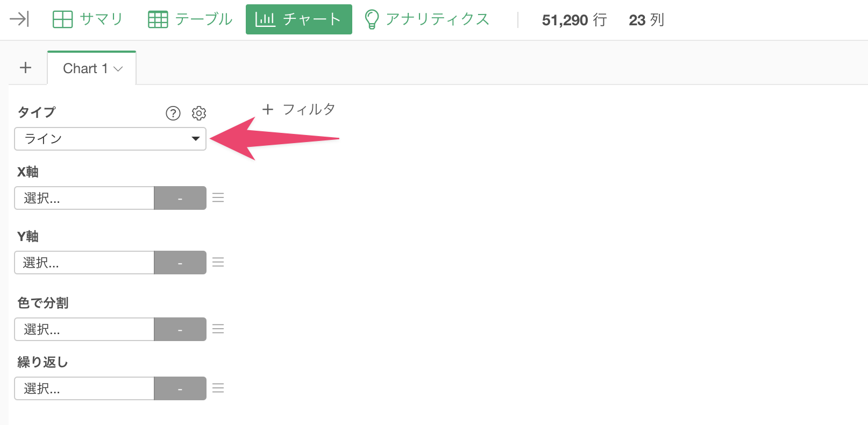The image size is (868, 425).
Task: Click the gray function button beside X軸
Action: tap(180, 198)
